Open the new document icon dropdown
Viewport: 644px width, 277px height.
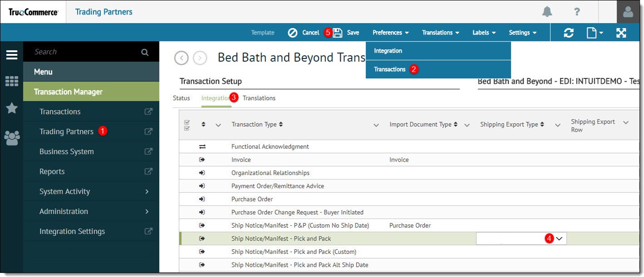594,33
